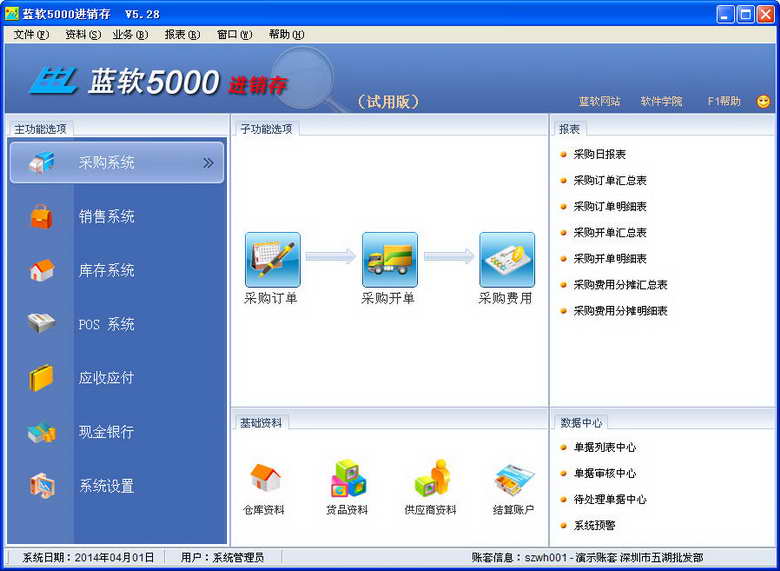Select 系统设置 in main menu
Screen dimensions: 780x571
(106, 486)
